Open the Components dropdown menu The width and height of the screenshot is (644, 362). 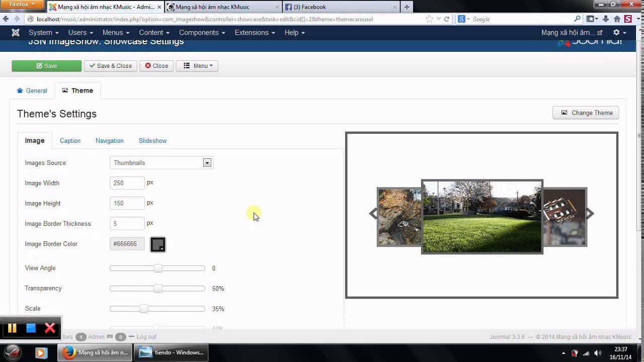pyautogui.click(x=202, y=32)
